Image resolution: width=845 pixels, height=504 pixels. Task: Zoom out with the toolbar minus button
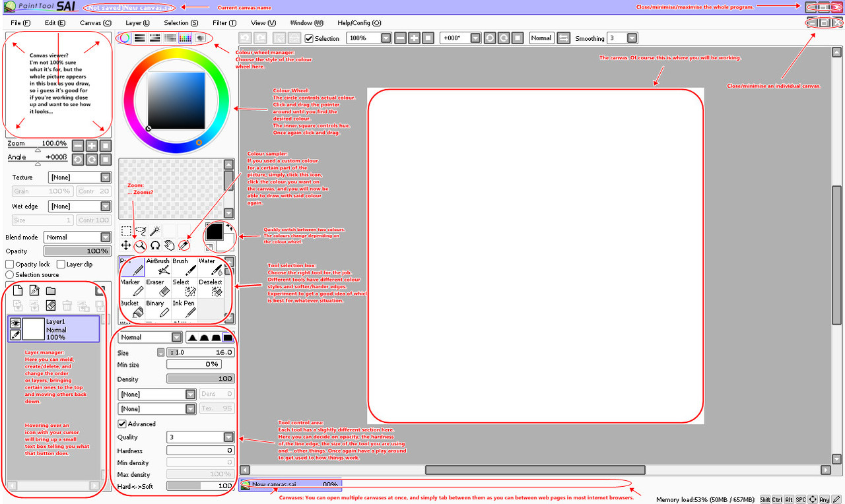coord(400,38)
